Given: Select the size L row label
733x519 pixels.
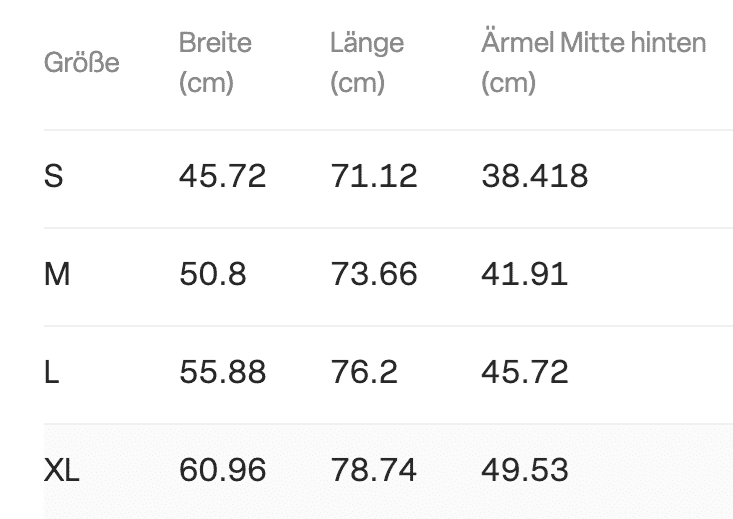Looking at the screenshot, I should 51,372.
